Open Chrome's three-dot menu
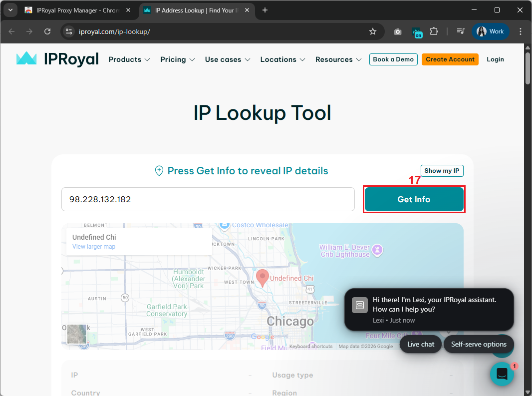Image resolution: width=532 pixels, height=396 pixels. click(521, 31)
